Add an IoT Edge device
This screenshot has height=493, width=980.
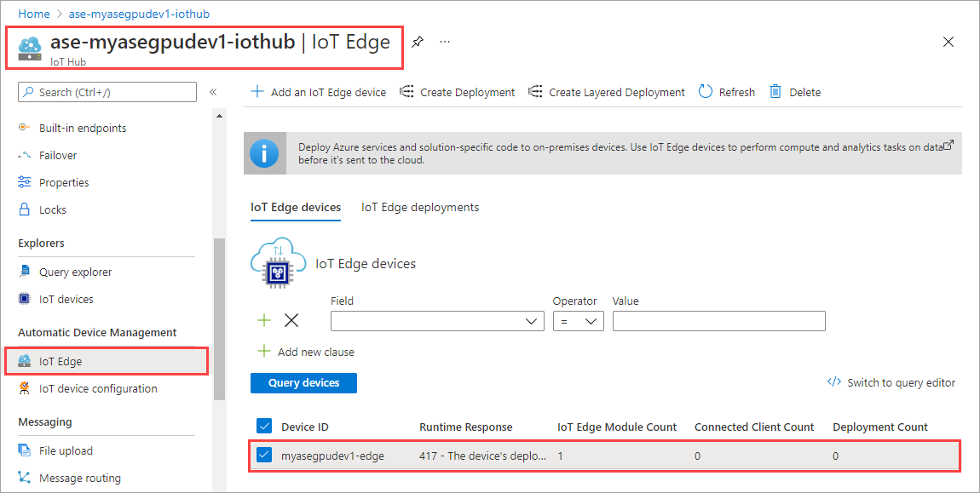click(317, 91)
